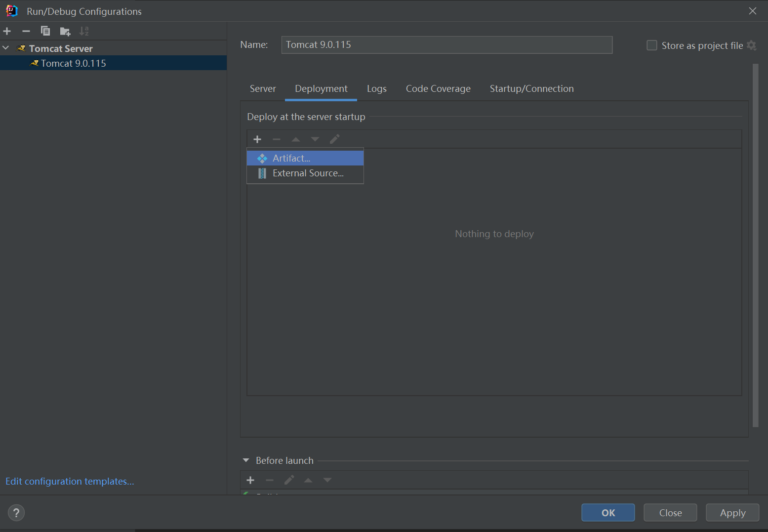Image resolution: width=768 pixels, height=532 pixels.
Task: Remove the selected configuration
Action: (x=26, y=31)
